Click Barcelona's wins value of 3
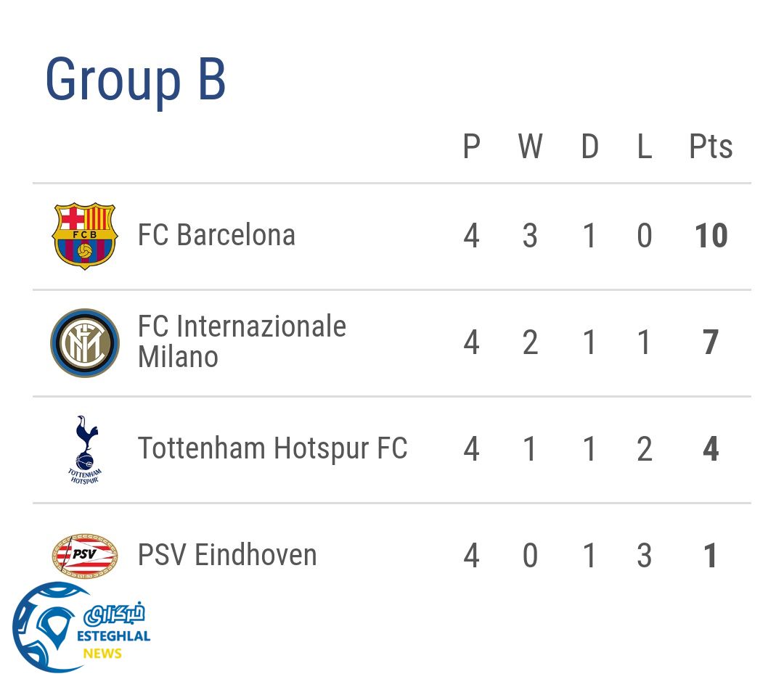This screenshot has width=784, height=695. (x=530, y=237)
